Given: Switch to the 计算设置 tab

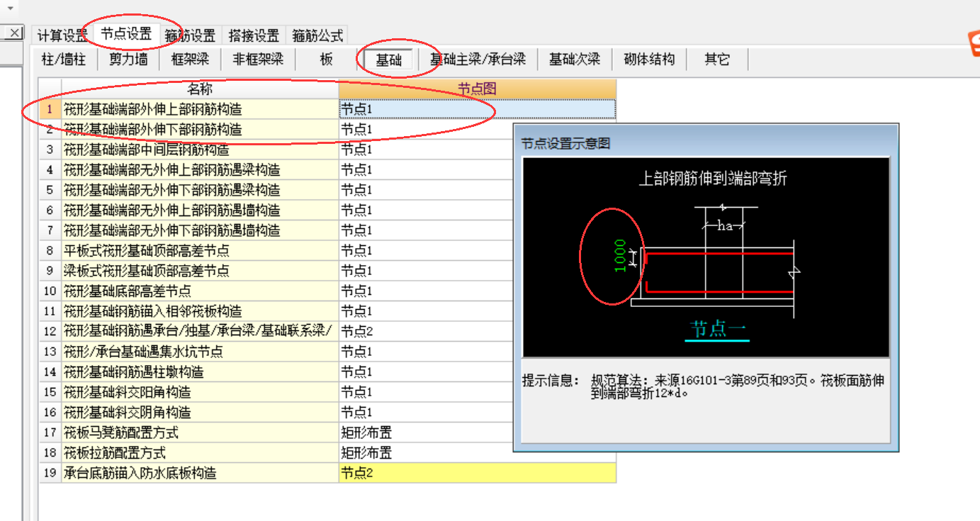Looking at the screenshot, I should (62, 35).
